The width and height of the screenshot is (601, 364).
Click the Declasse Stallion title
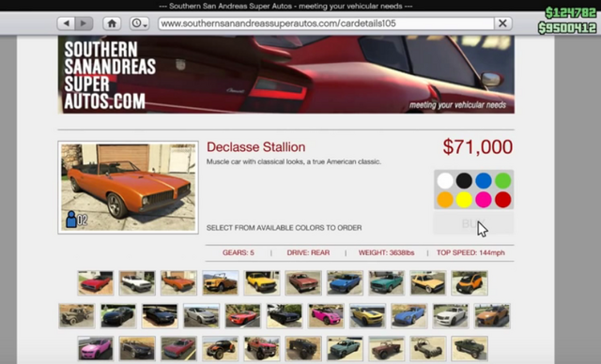[x=256, y=147]
